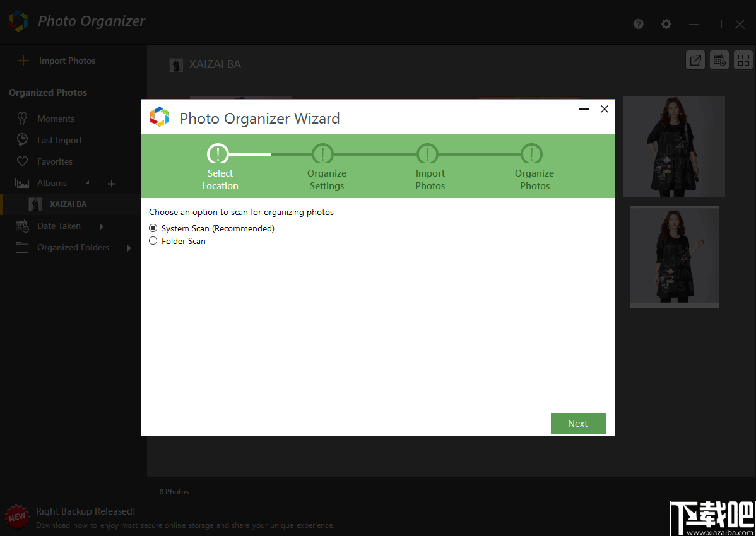Click the share/export icon above thumbnails

(695, 60)
